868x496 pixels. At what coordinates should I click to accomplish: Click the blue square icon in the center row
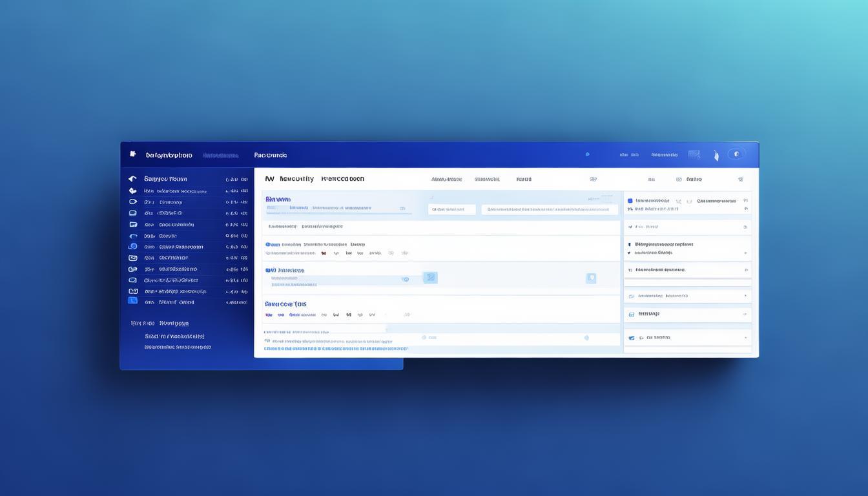point(430,278)
